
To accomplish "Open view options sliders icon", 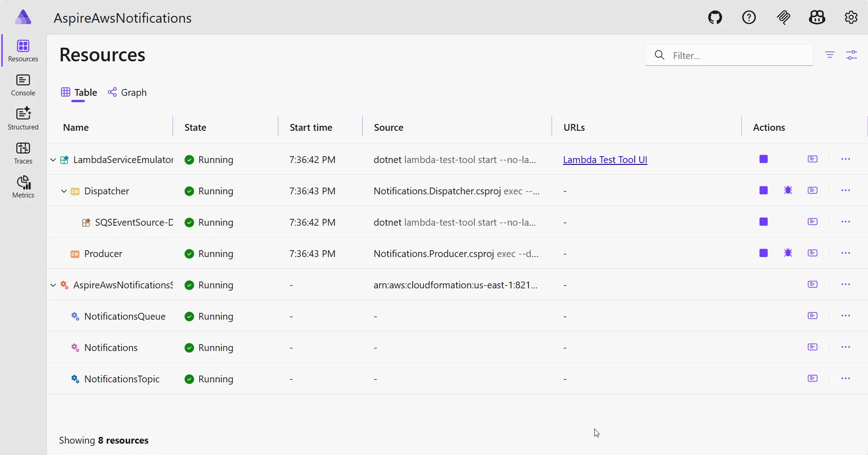I will click(x=851, y=55).
